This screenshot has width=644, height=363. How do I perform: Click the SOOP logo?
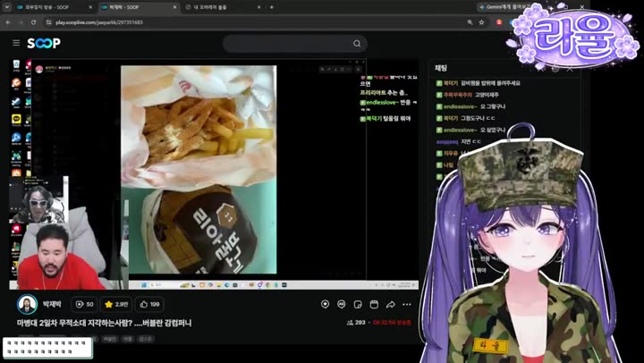44,43
